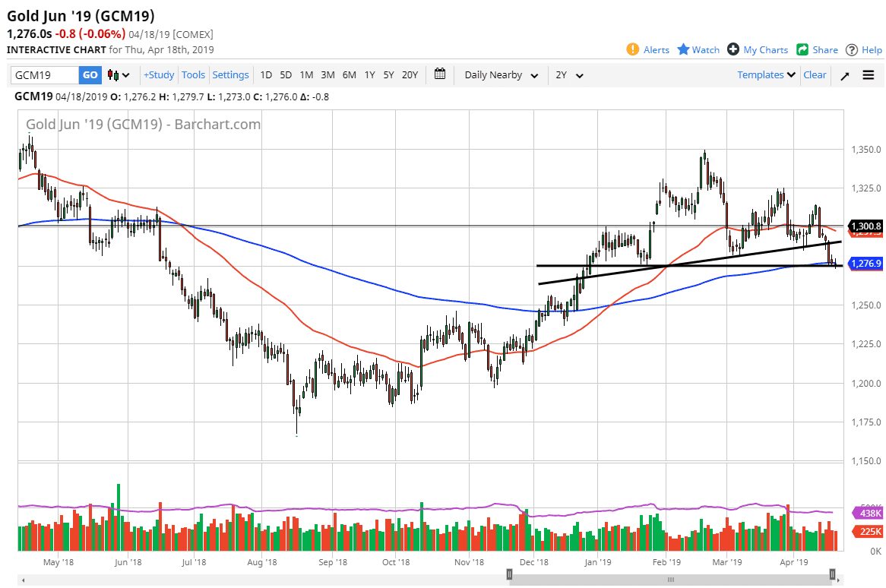Open the Settings menu
Screen dimensions: 886x588
230,74
